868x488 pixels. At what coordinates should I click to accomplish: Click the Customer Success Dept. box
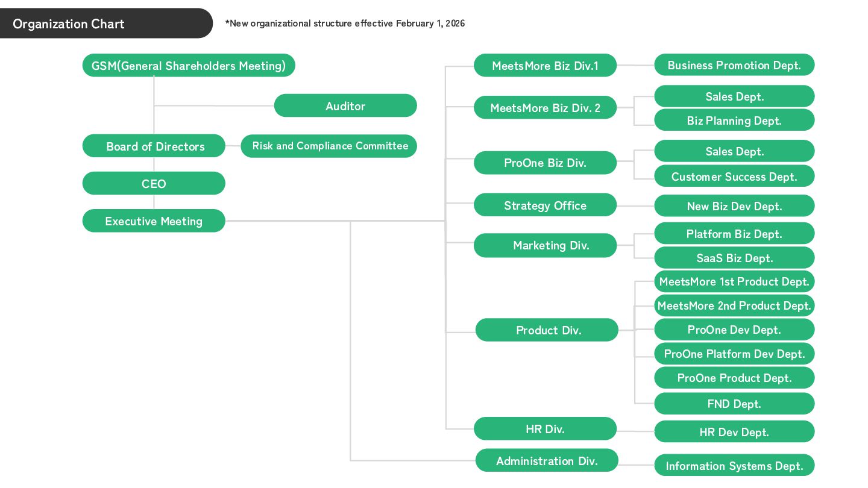734,177
